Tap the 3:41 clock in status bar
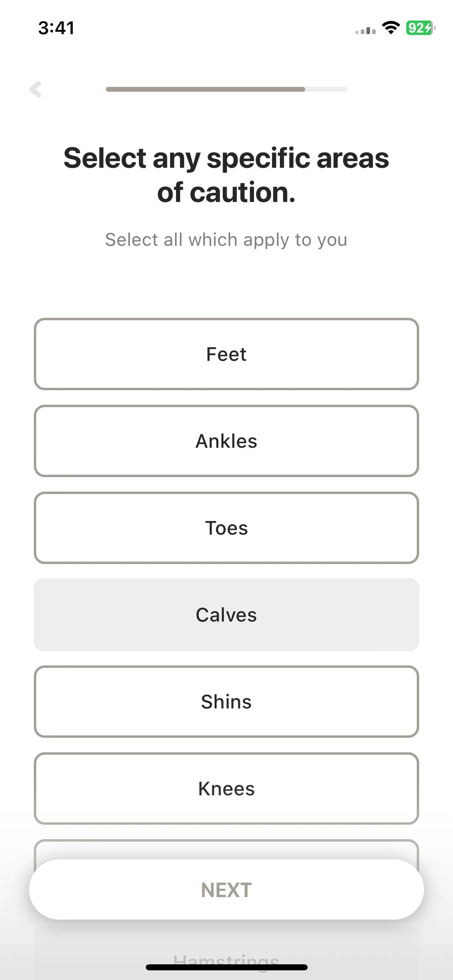 (x=56, y=28)
